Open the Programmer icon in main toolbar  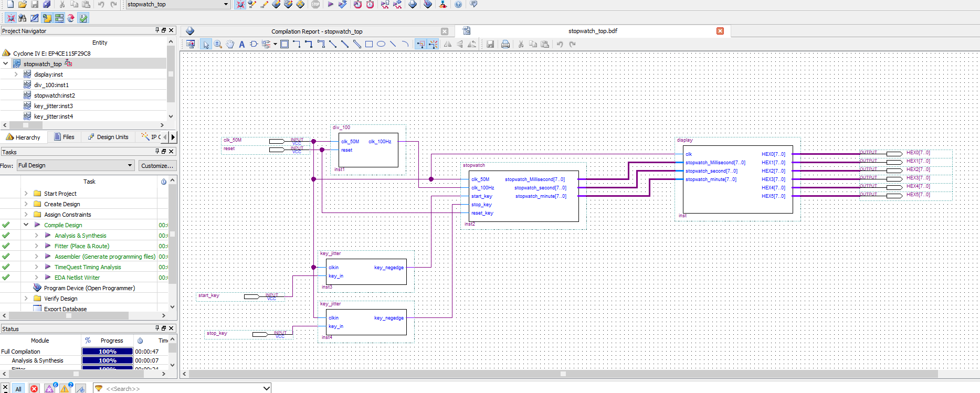428,4
